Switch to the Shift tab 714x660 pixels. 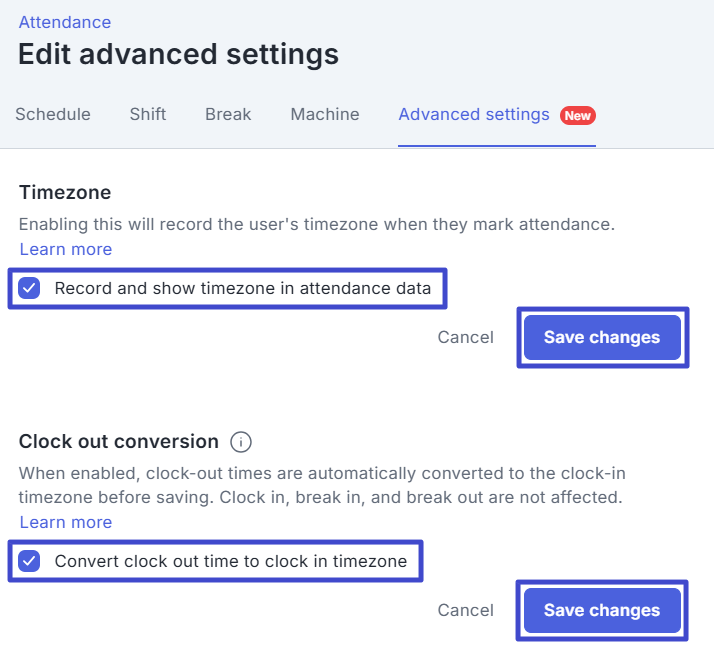pyautogui.click(x=148, y=114)
